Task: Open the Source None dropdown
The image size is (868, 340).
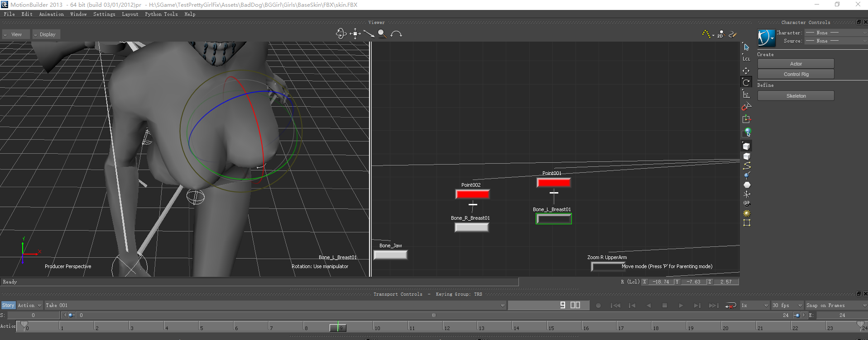Action: (835, 41)
